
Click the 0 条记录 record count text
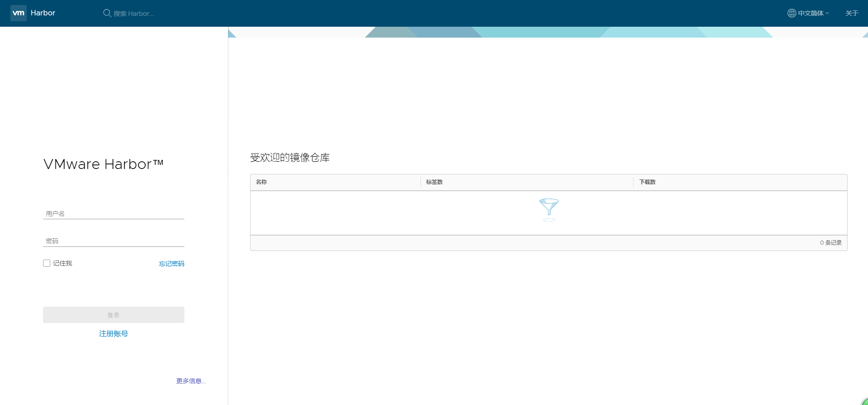coord(831,243)
